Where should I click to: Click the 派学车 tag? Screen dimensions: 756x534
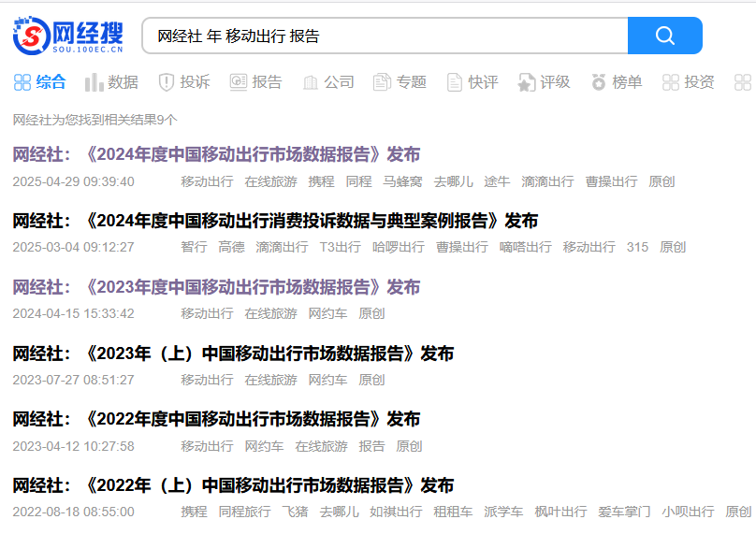click(503, 512)
